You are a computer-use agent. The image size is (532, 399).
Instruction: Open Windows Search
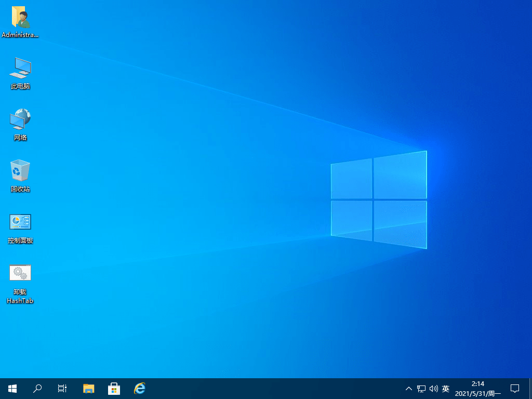click(37, 388)
